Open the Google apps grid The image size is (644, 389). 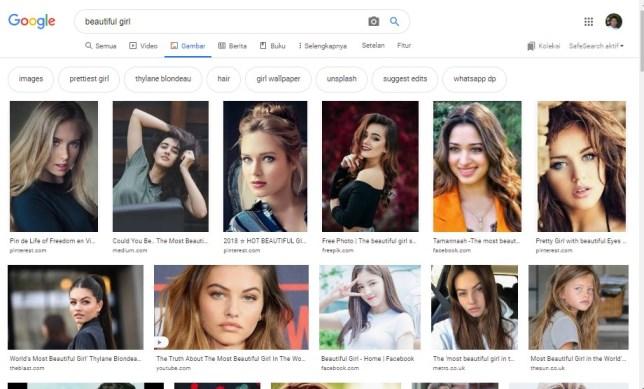(589, 21)
